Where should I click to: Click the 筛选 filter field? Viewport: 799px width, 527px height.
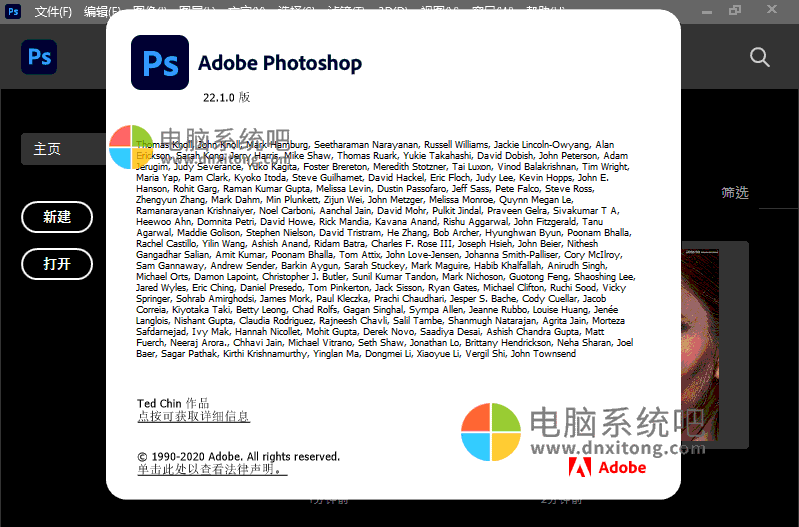(x=735, y=192)
